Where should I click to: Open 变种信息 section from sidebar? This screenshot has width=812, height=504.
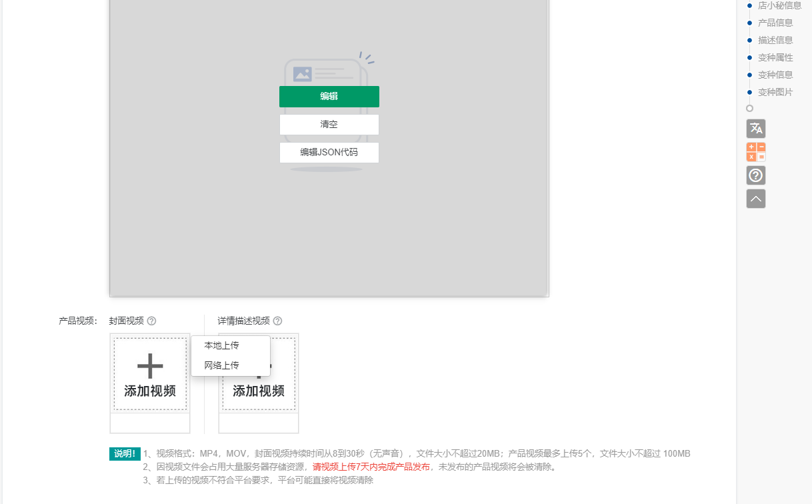click(x=775, y=75)
